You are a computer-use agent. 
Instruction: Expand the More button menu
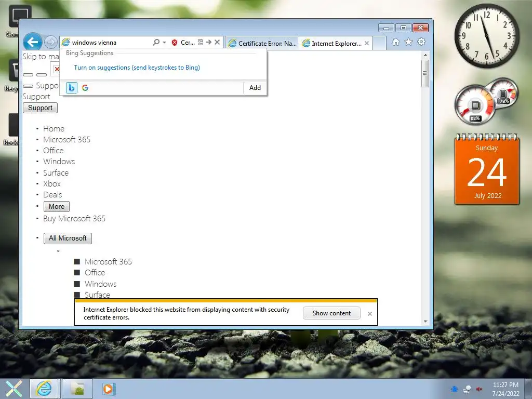pos(57,206)
